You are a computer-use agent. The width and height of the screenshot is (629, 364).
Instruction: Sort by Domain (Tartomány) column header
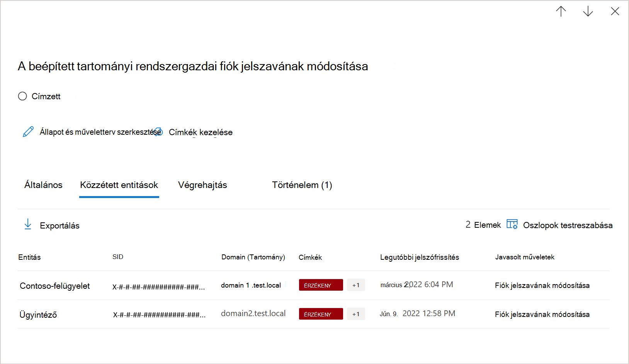click(x=253, y=257)
